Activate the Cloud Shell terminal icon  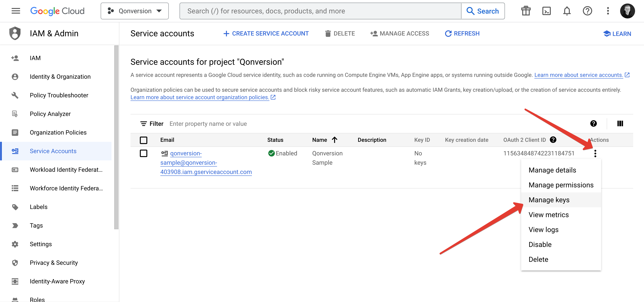[x=546, y=11]
